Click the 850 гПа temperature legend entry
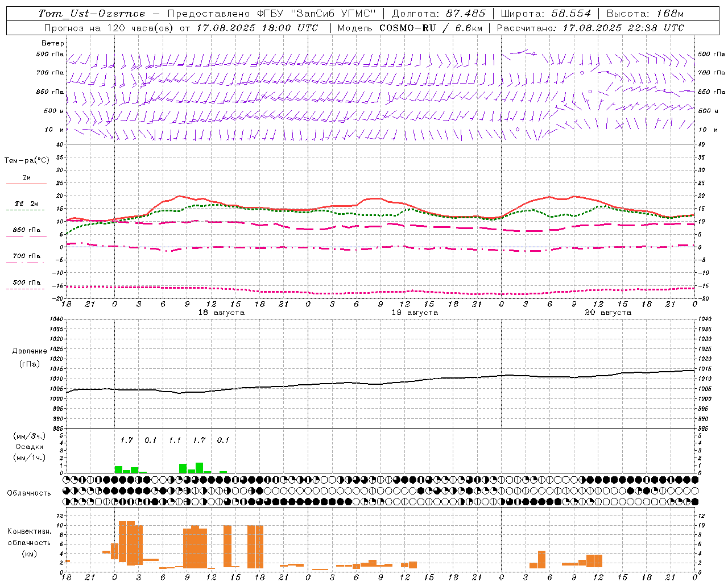The width and height of the screenshot is (728, 582). [x=27, y=230]
